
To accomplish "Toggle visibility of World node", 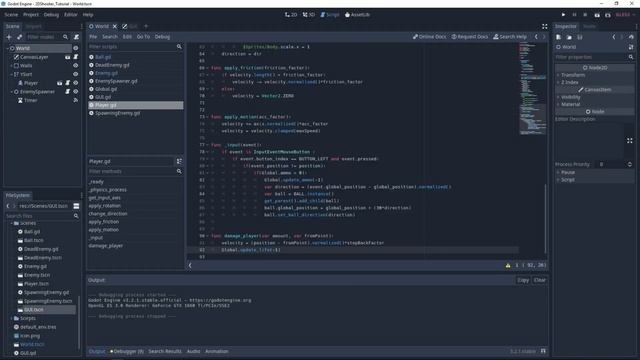I will pyautogui.click(x=76, y=48).
